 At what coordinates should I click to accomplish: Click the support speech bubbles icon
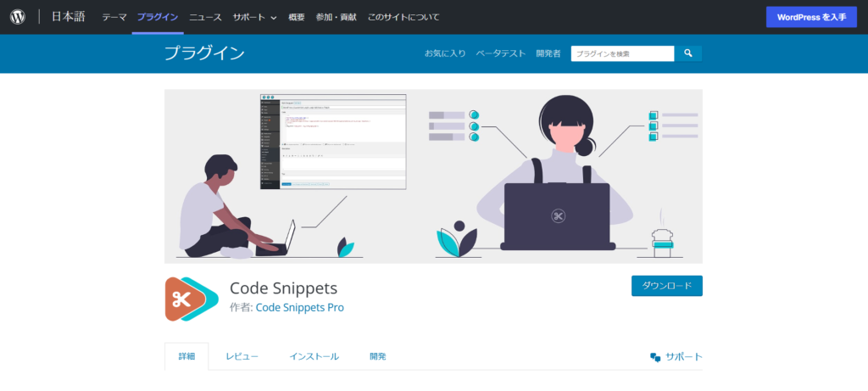click(x=655, y=357)
